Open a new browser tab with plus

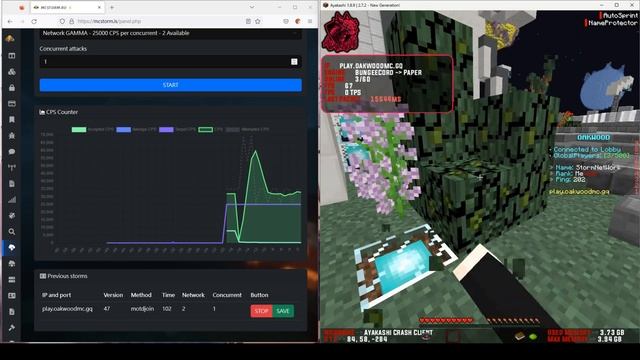point(112,7)
